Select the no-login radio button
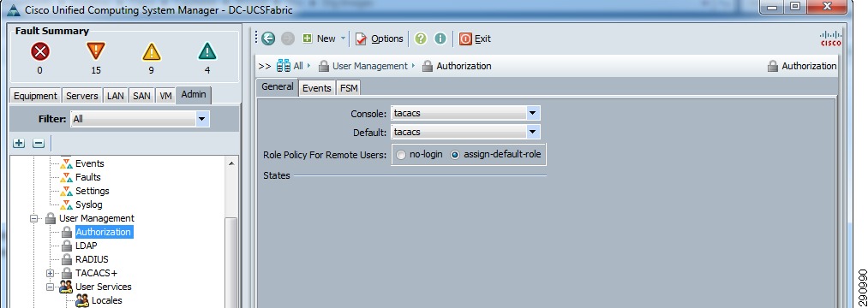Image resolution: width=868 pixels, height=308 pixels. click(401, 155)
